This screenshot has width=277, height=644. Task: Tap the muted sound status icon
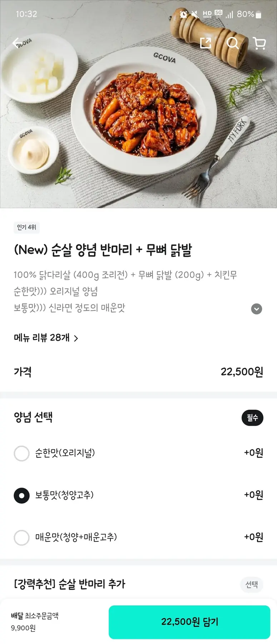pyautogui.click(x=195, y=14)
